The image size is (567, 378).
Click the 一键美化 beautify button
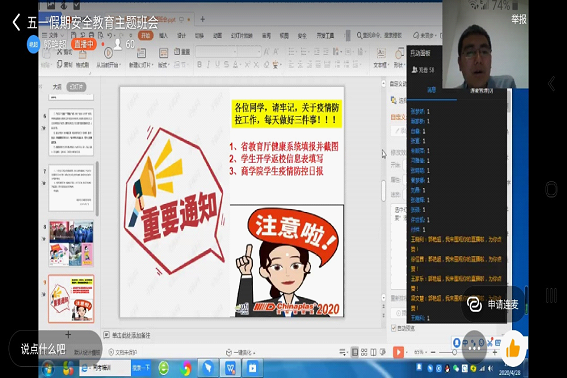[x=241, y=352]
